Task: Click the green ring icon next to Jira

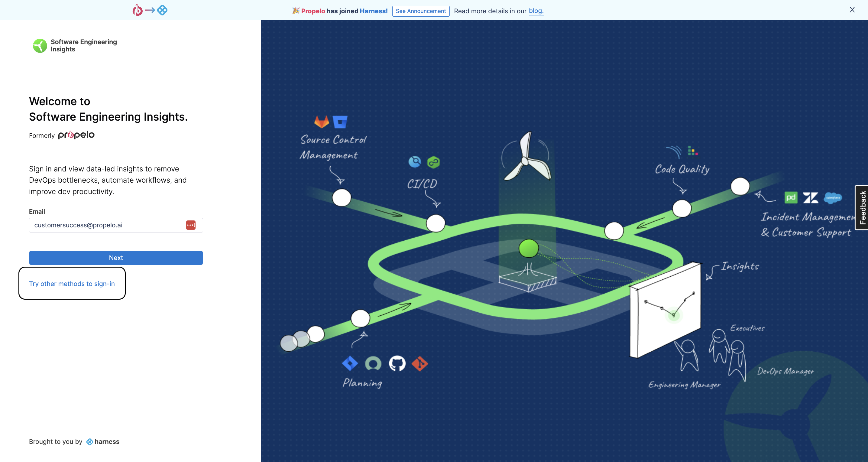Action: [x=373, y=363]
